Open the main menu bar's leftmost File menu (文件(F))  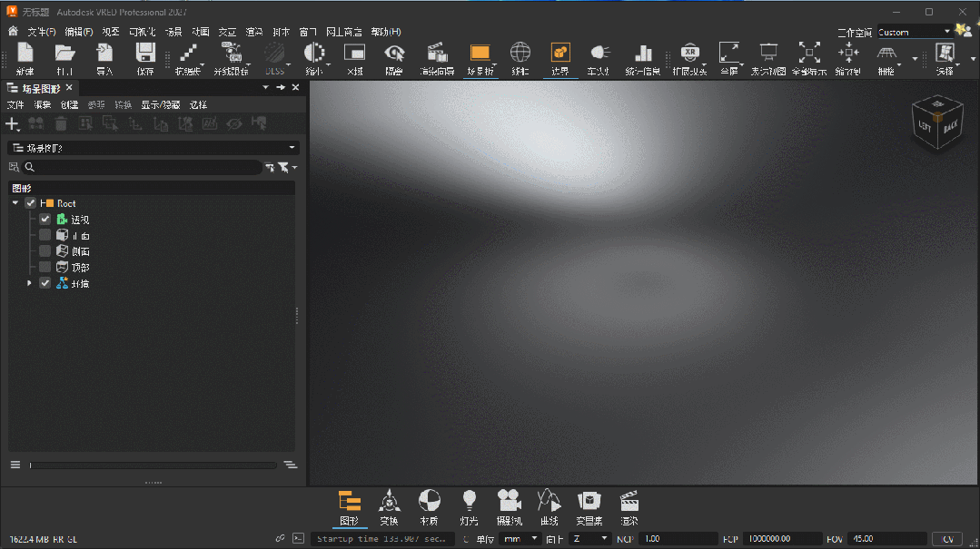coord(41,32)
